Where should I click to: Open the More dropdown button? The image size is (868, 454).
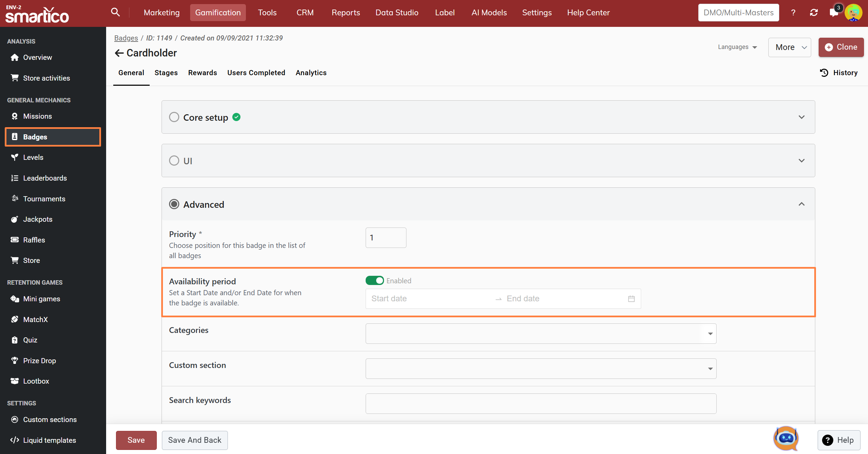pyautogui.click(x=789, y=47)
